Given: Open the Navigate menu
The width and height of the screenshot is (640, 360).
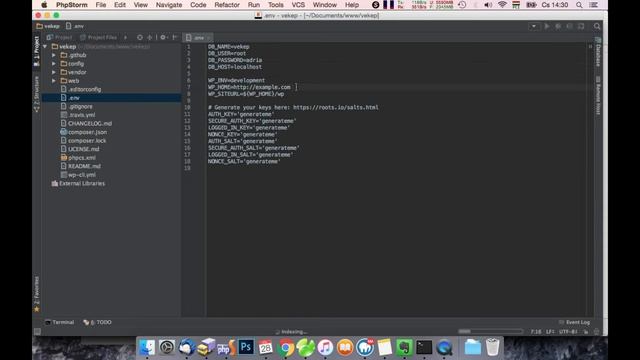Looking at the screenshot, I should point(169,5).
